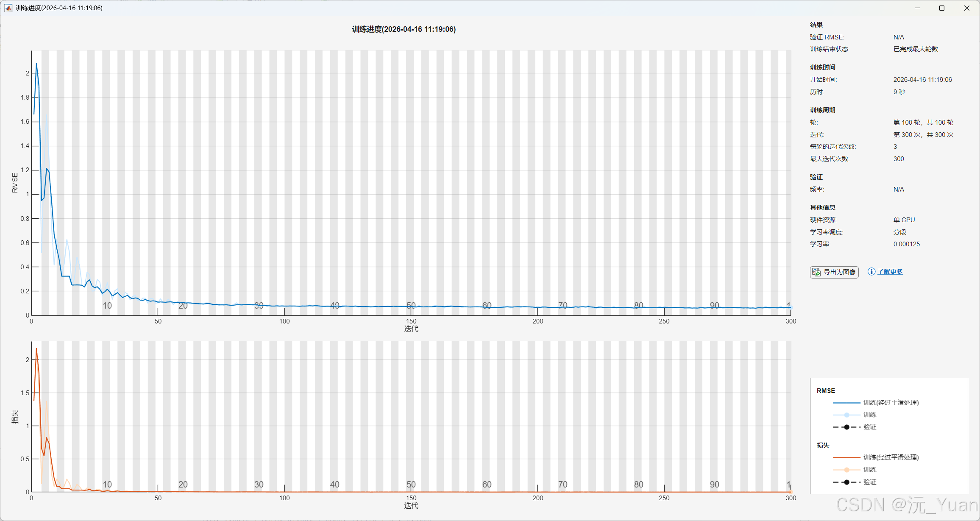Click the 导出为图像 button
This screenshot has height=521, width=980.
(x=834, y=272)
